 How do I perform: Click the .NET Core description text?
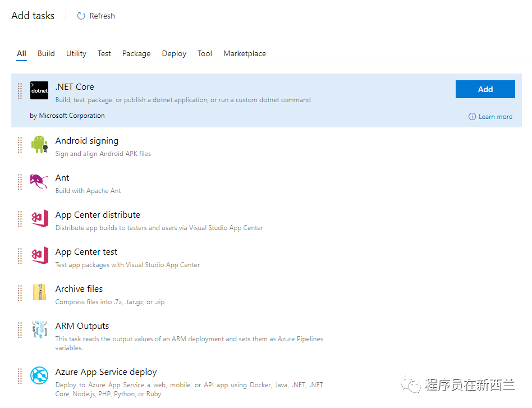click(x=183, y=100)
